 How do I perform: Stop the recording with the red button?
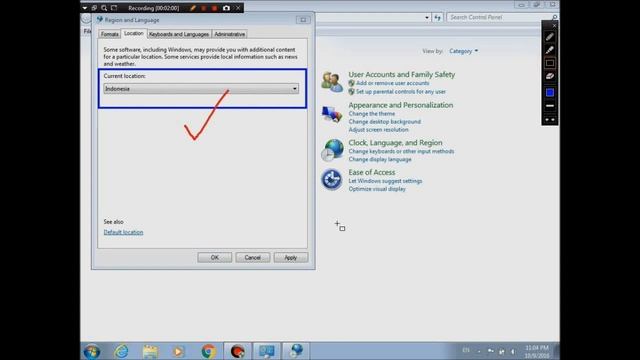(214, 8)
